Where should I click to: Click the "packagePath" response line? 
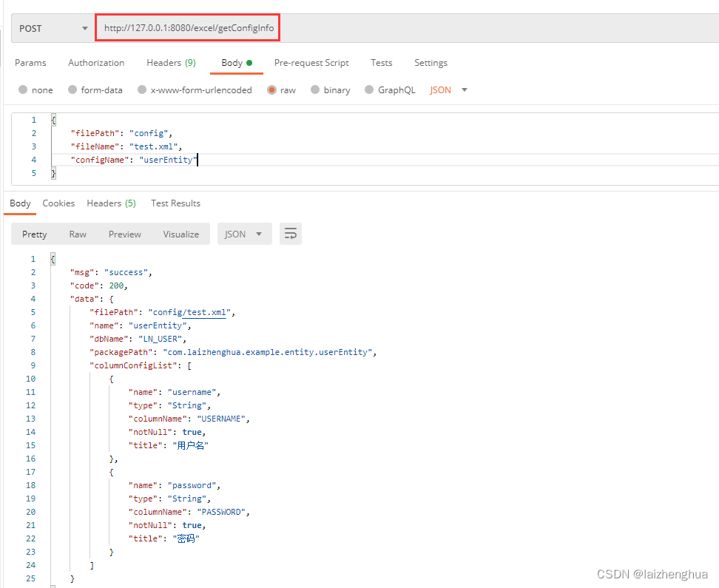point(233,352)
